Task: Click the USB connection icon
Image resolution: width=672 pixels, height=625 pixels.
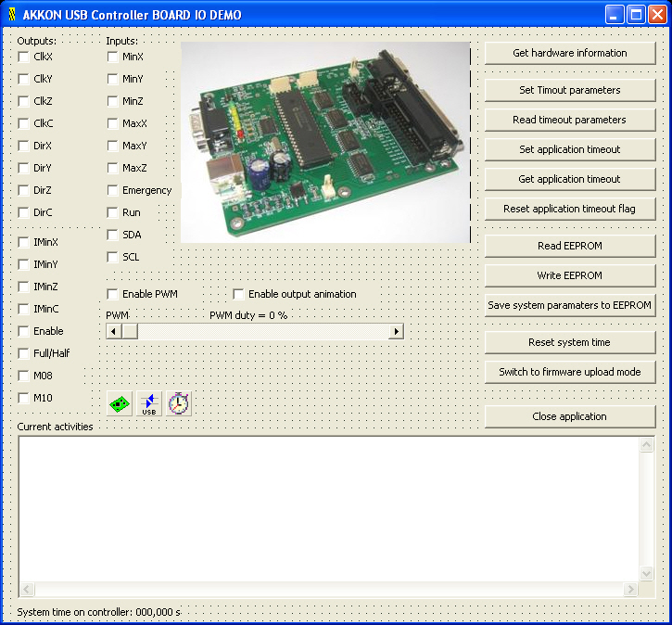Action: pos(149,403)
